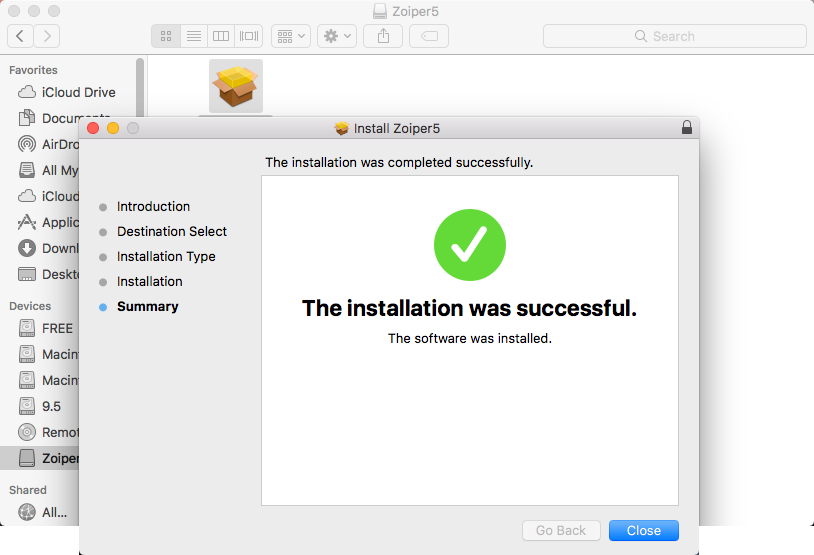Image resolution: width=814 pixels, height=555 pixels.
Task: Click the Summary step in installer
Action: (147, 307)
